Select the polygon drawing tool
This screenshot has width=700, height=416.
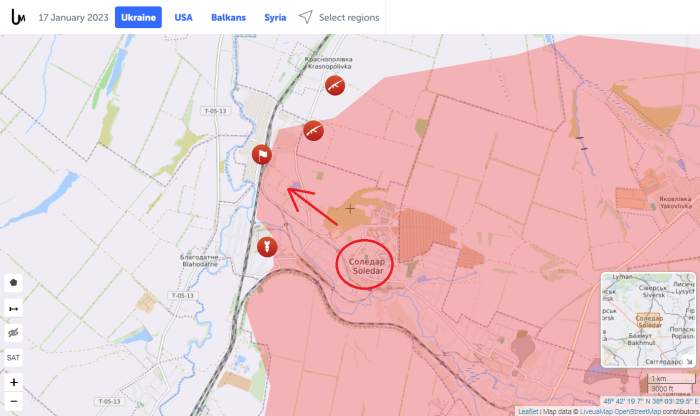(x=13, y=283)
